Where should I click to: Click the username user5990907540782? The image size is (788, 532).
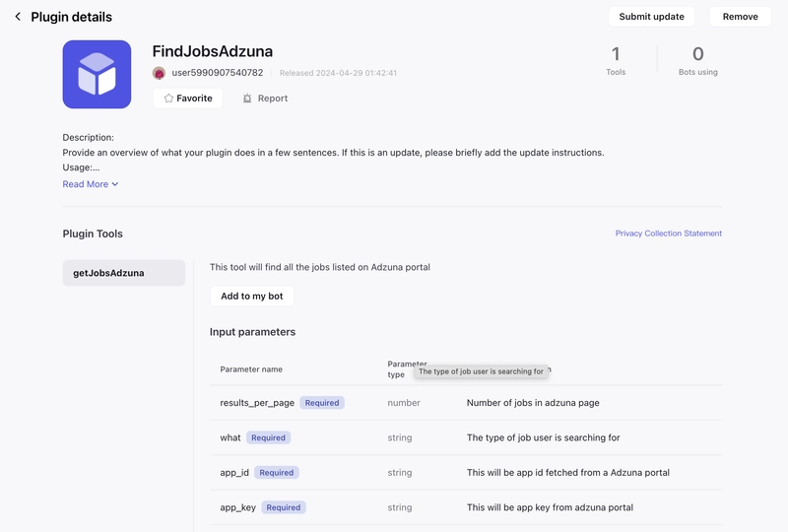(217, 72)
